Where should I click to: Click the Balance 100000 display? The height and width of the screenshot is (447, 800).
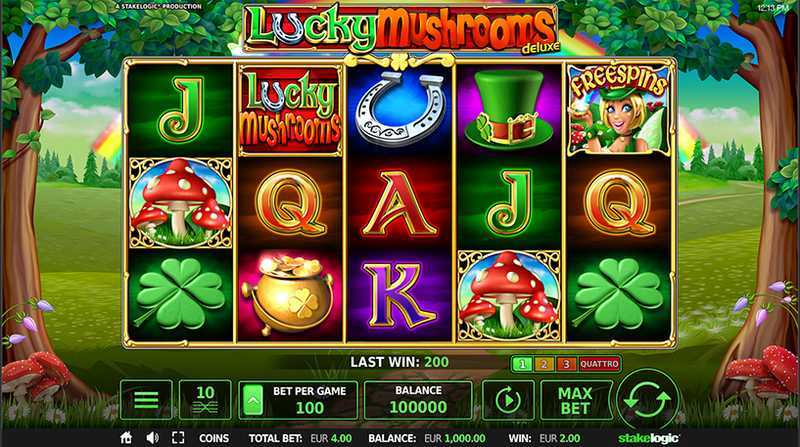(418, 400)
